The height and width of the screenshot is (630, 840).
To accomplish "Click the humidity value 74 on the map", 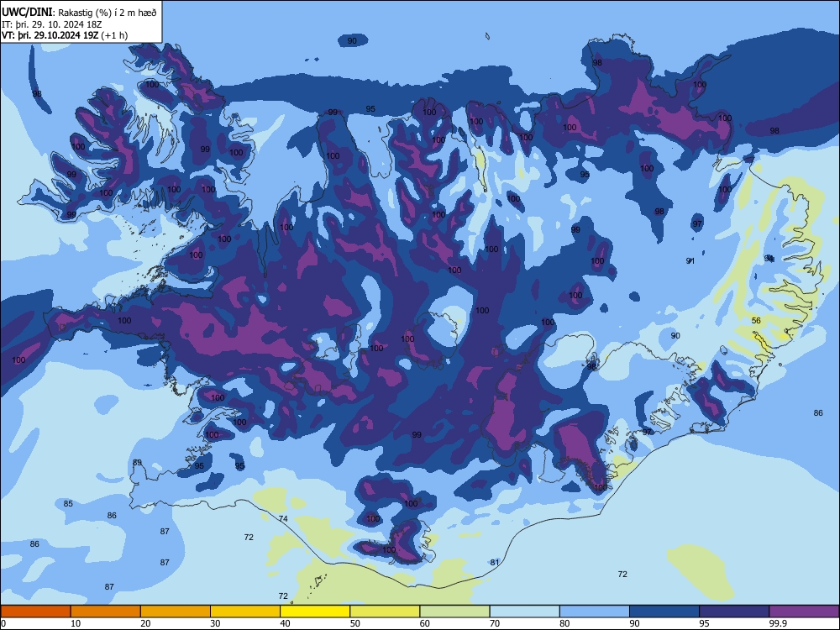I will coord(283,518).
